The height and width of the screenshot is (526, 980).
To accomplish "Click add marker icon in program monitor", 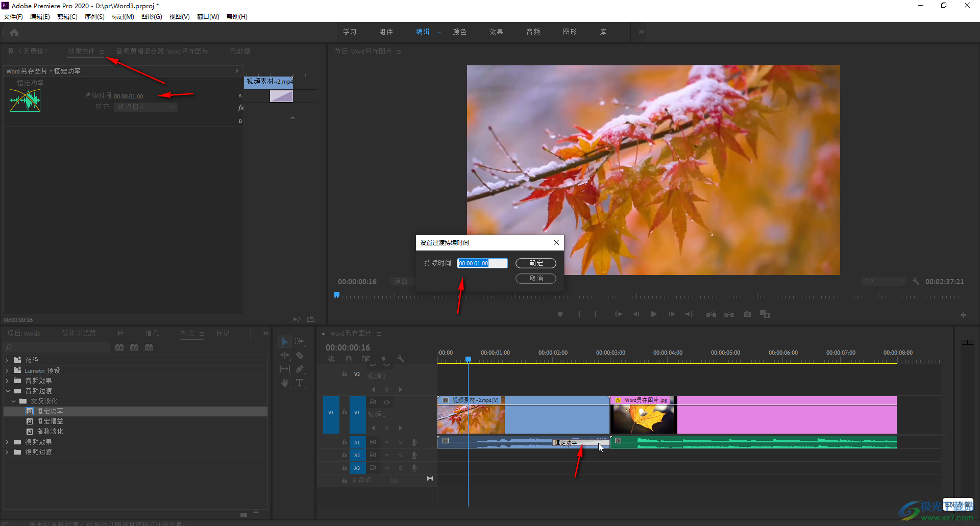I will [x=560, y=314].
